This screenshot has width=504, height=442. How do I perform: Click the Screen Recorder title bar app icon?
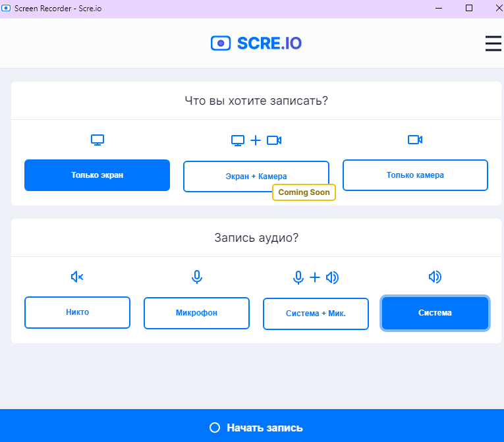[6, 8]
